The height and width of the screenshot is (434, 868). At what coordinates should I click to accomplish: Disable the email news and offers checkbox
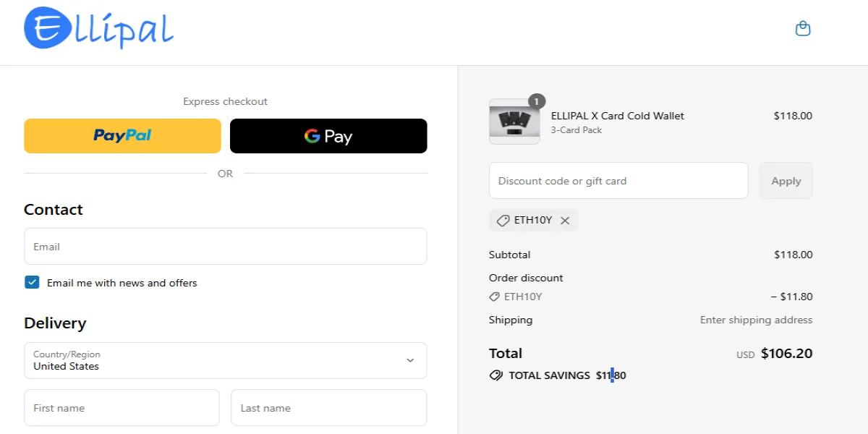click(32, 281)
